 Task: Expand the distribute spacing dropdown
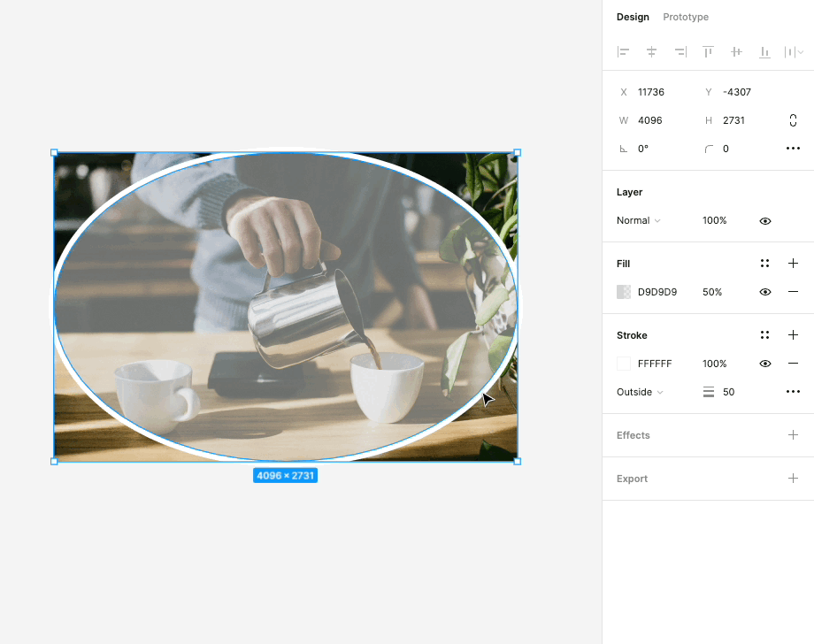point(793,52)
